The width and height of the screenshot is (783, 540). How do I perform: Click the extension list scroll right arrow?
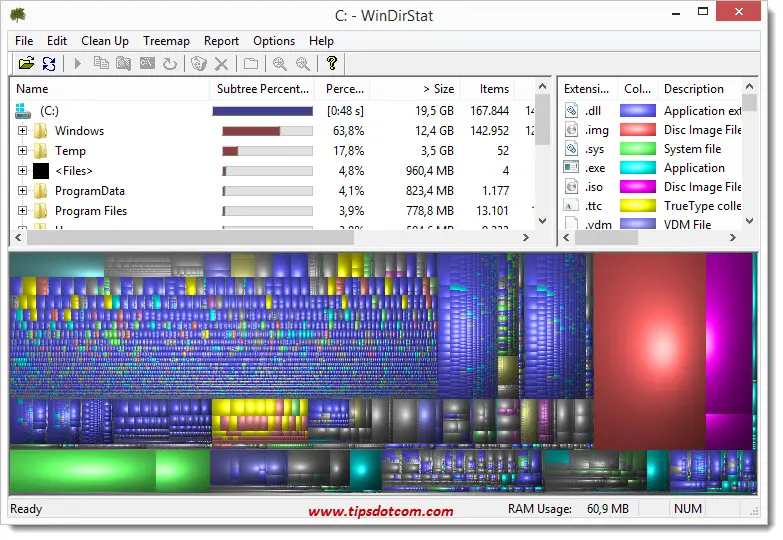click(x=733, y=238)
